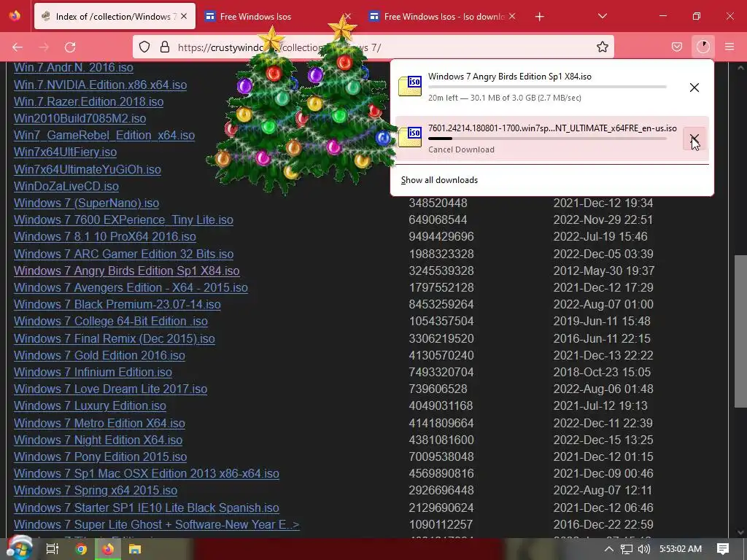
Task: Click the taskbar clock 5:53:02 AM
Action: (x=681, y=549)
